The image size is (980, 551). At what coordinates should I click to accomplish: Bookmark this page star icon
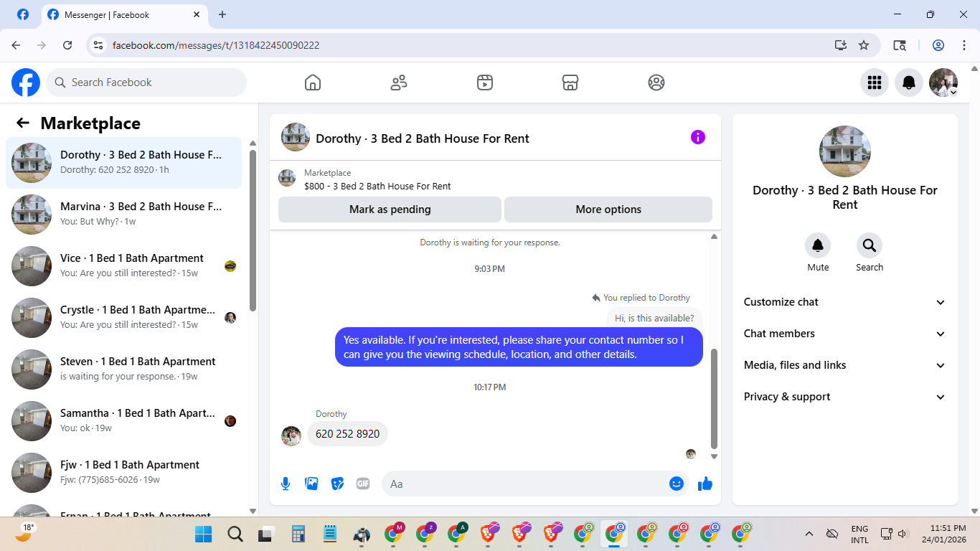pos(864,45)
